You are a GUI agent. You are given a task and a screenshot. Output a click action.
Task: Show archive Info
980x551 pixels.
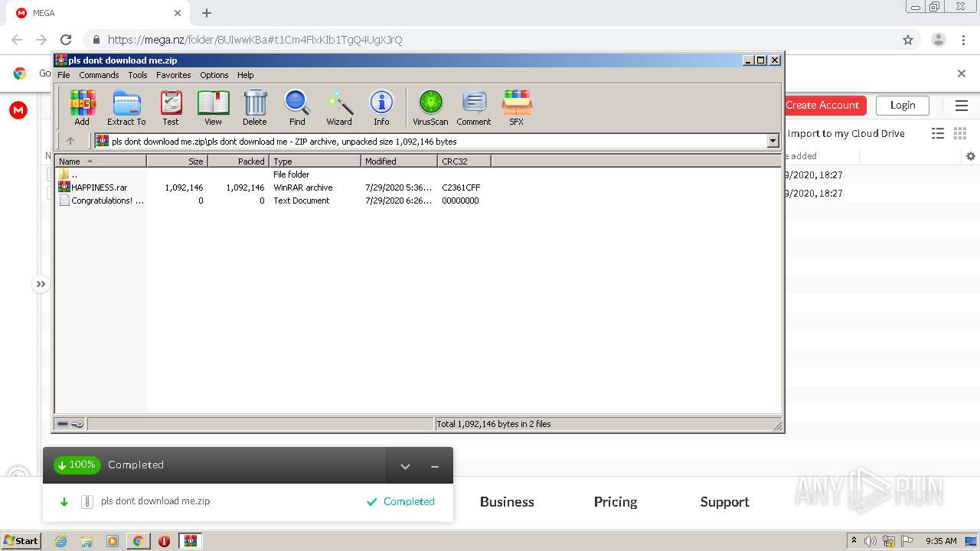tap(381, 107)
